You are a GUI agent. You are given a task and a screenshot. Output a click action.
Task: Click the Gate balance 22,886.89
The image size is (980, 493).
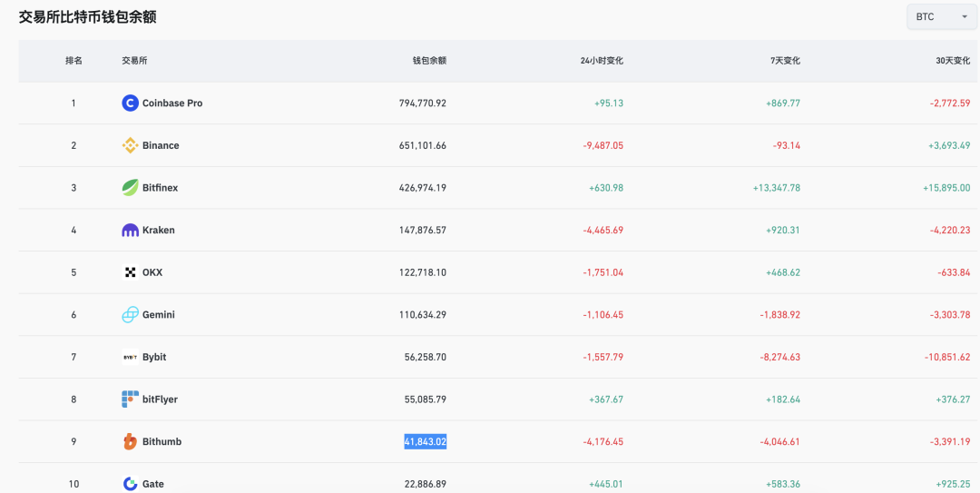coord(425,484)
